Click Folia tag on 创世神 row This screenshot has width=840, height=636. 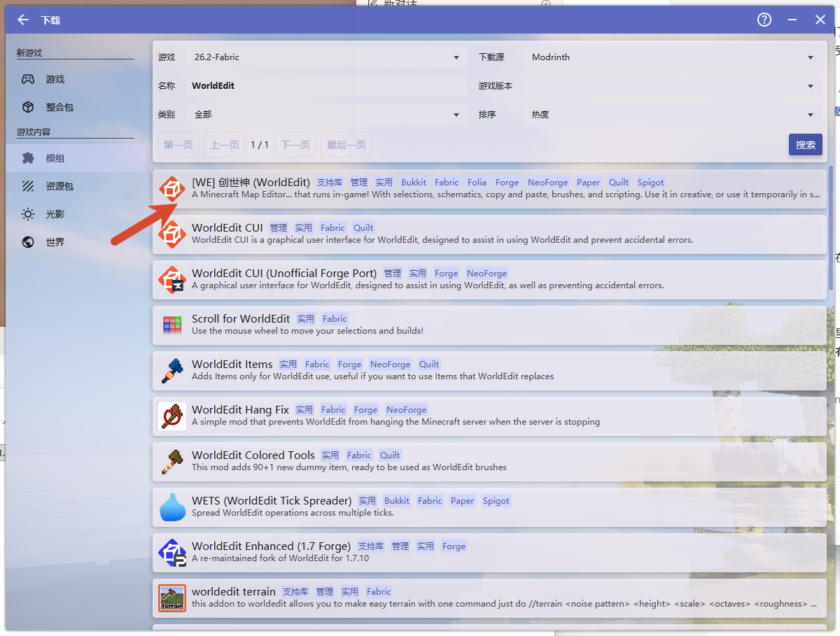[x=477, y=183]
